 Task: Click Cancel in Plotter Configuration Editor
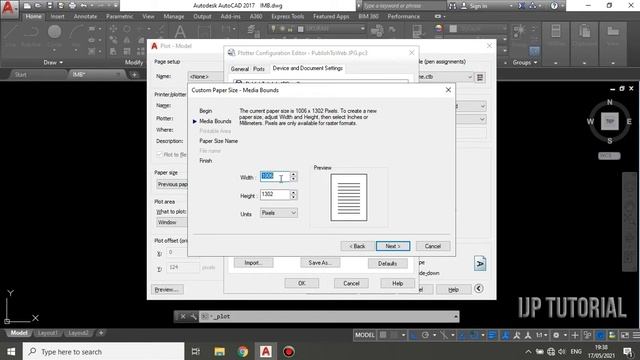[x=351, y=283]
